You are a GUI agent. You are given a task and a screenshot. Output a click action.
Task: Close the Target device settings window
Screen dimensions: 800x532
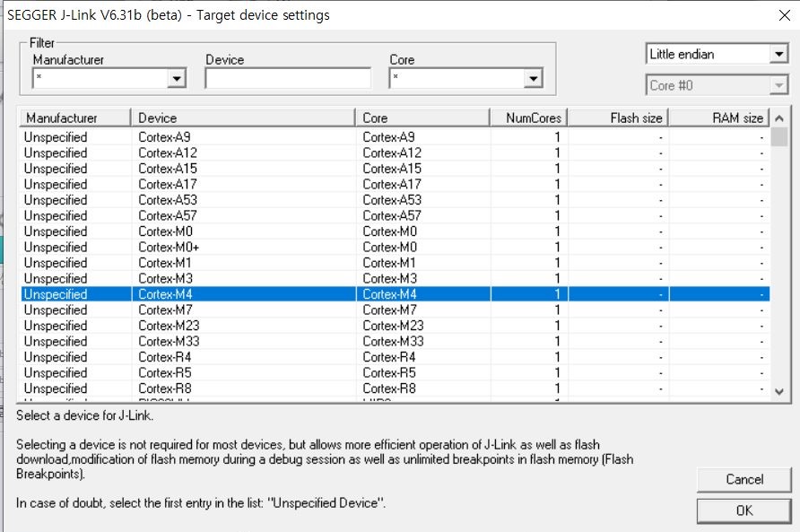click(785, 15)
